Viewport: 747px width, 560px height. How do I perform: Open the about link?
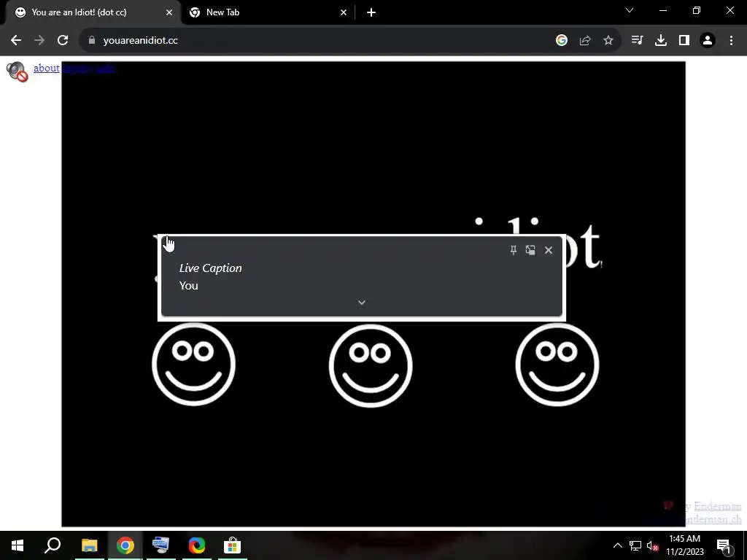point(46,68)
